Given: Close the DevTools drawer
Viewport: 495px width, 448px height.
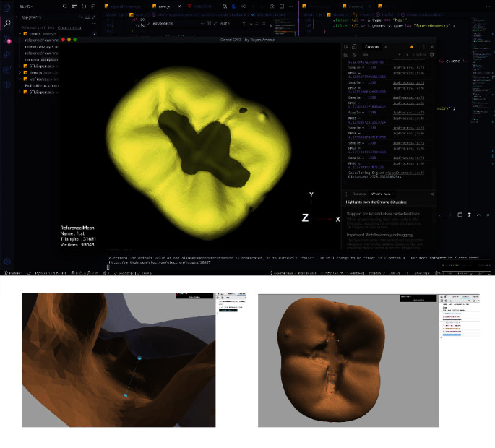Looking at the screenshot, I should (x=432, y=194).
